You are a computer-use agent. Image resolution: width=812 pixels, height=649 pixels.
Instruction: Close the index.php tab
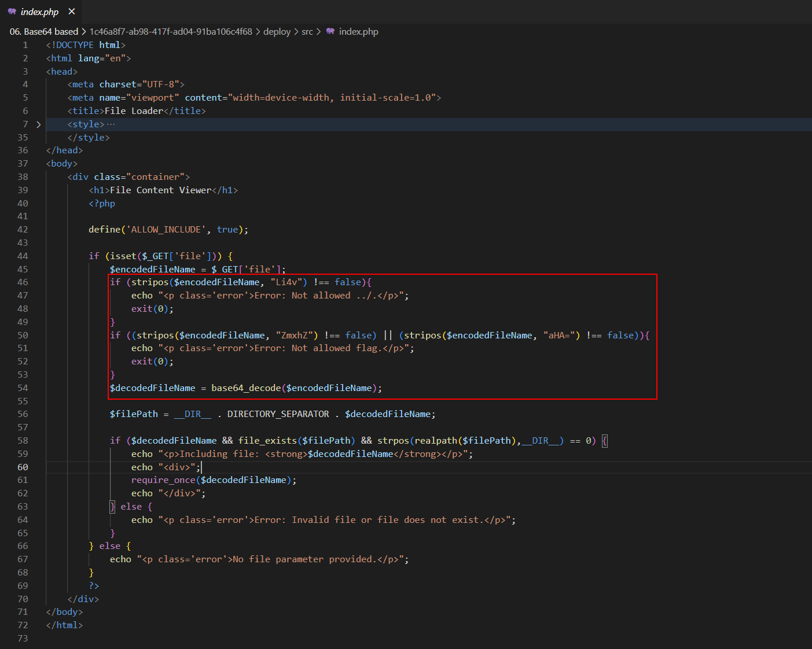(71, 11)
